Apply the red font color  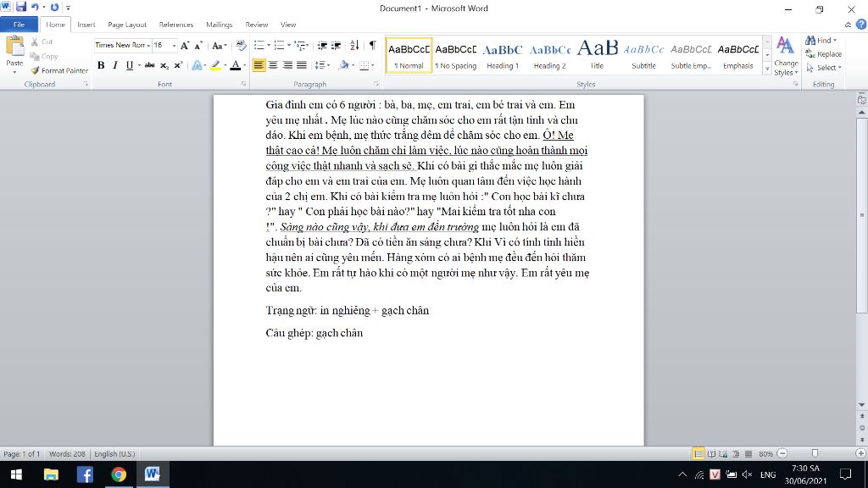point(236,65)
